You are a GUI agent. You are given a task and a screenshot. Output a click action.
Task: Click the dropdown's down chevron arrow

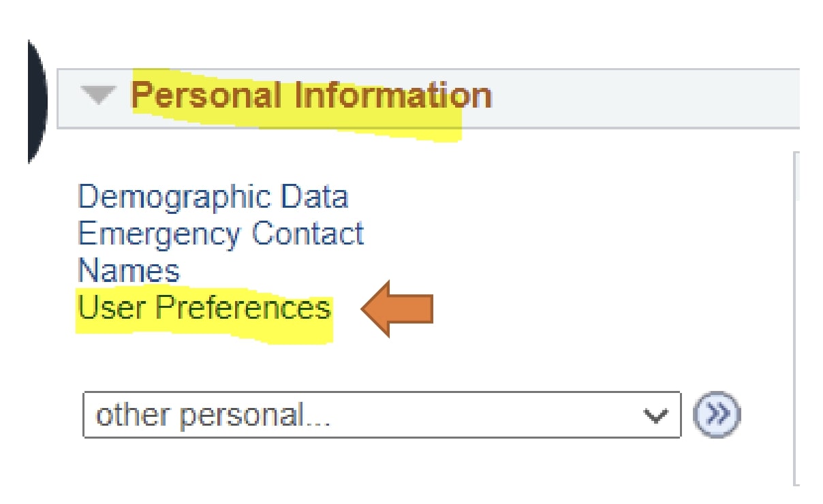[x=656, y=415]
